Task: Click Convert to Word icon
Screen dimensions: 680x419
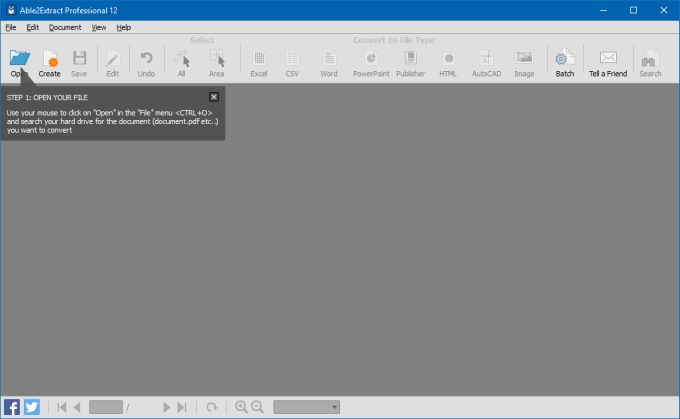Action: click(328, 58)
